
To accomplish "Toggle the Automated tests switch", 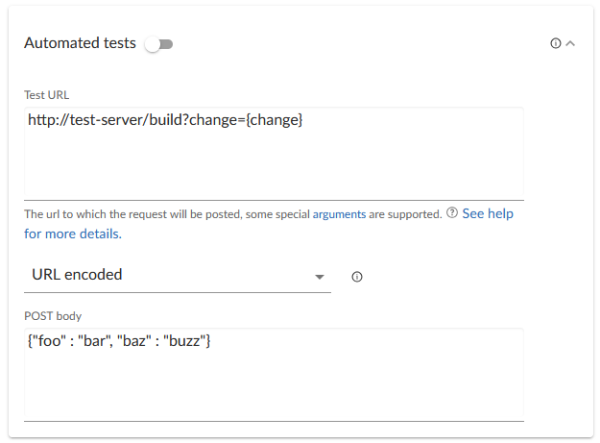I will tap(158, 44).
